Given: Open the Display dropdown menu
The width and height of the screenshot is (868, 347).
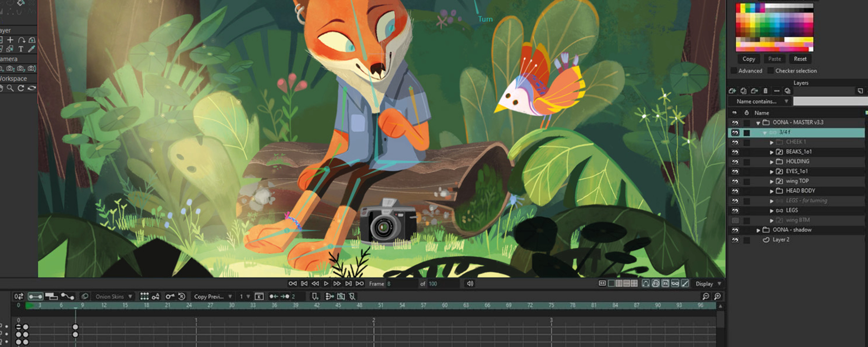Looking at the screenshot, I should [x=708, y=284].
